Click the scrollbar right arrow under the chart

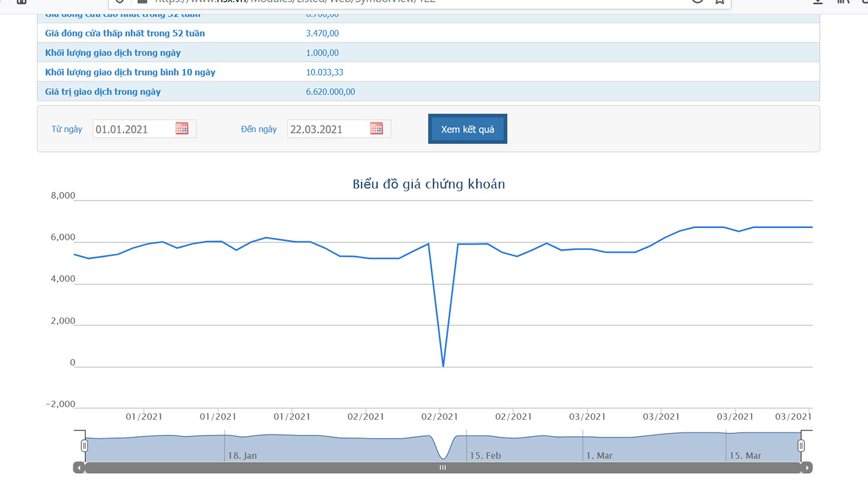coord(807,468)
